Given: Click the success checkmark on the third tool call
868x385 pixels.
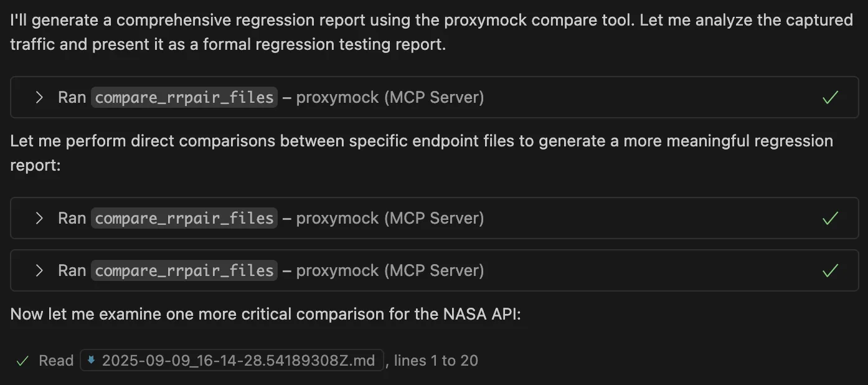Looking at the screenshot, I should tap(829, 270).
